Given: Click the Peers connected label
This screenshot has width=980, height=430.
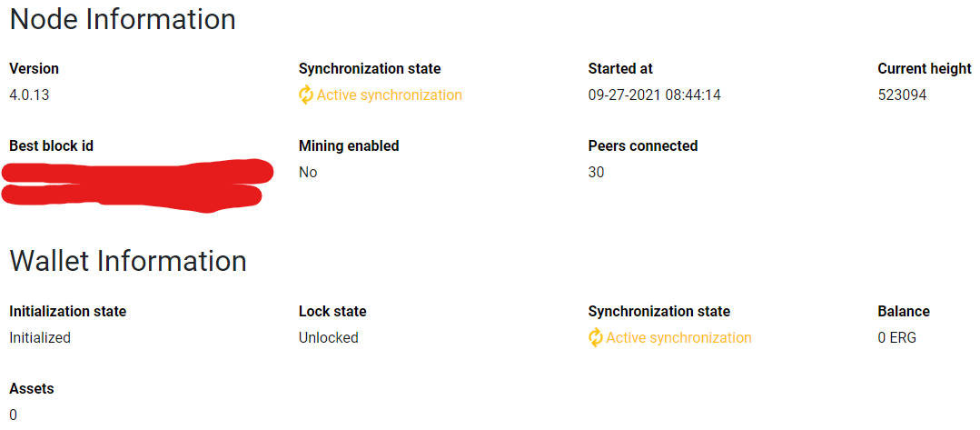Looking at the screenshot, I should coord(643,145).
